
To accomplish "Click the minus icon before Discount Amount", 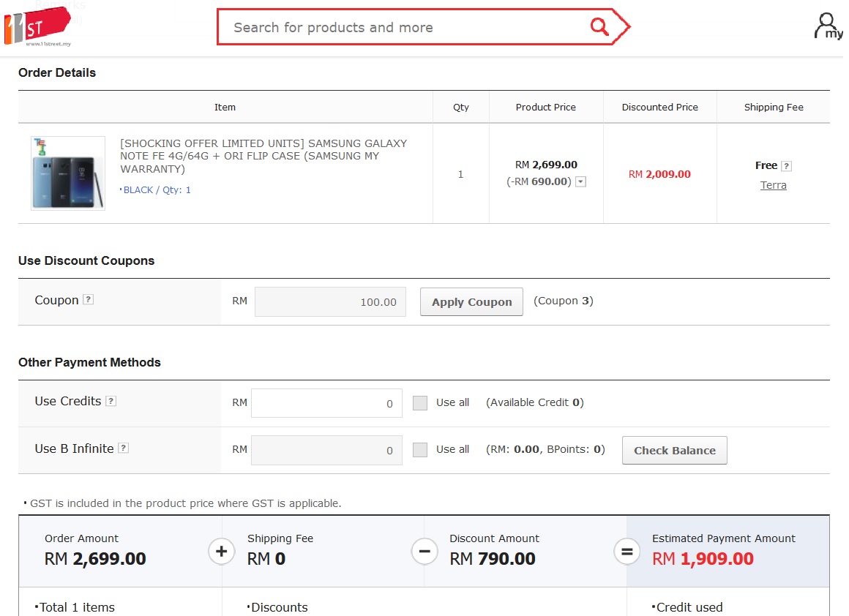I will 424,551.
